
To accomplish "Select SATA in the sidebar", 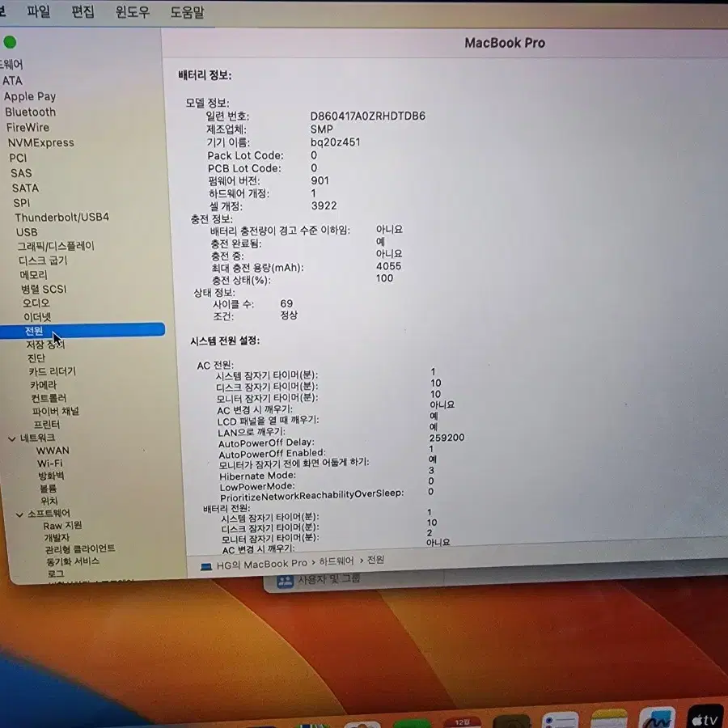I will [x=25, y=188].
